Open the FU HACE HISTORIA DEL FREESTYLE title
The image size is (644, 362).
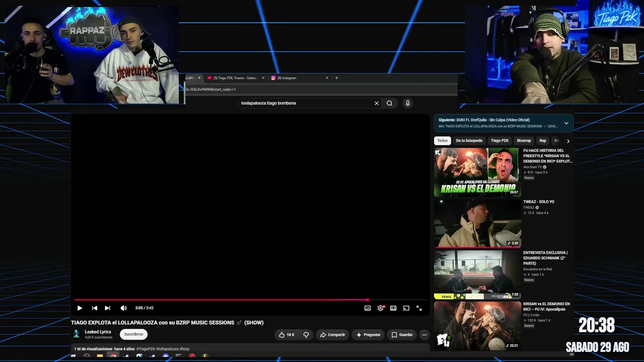pos(547,156)
